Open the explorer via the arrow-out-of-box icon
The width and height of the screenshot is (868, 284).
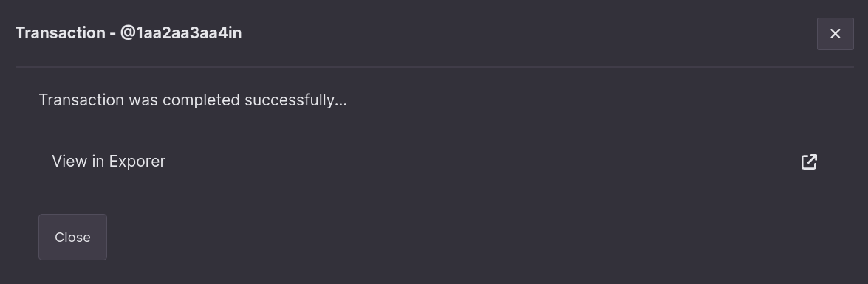[x=809, y=162]
